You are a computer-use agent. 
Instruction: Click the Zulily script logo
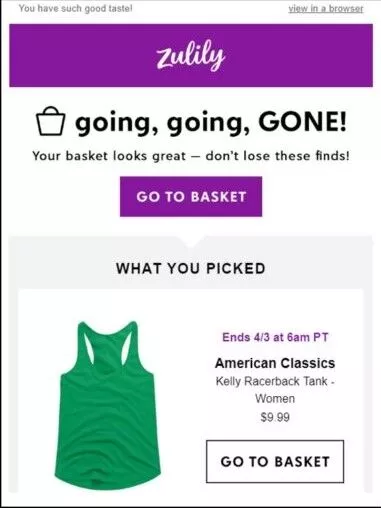(x=191, y=55)
